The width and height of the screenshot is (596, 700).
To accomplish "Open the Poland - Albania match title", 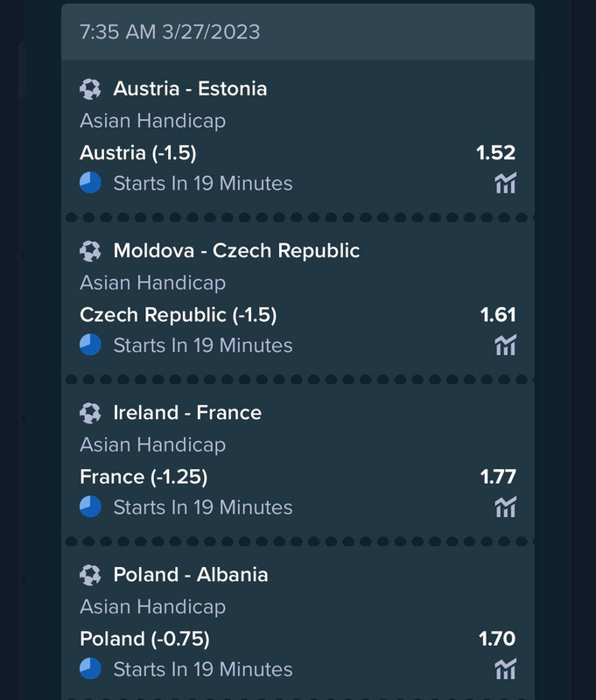I will click(191, 575).
